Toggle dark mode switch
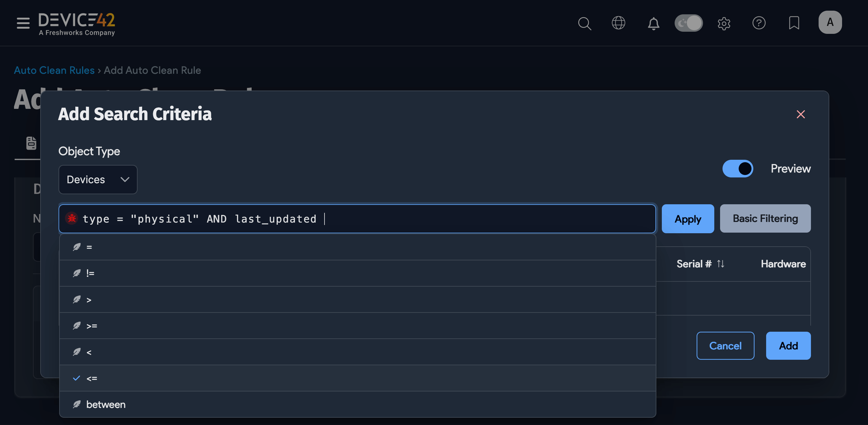The image size is (868, 425). point(688,23)
